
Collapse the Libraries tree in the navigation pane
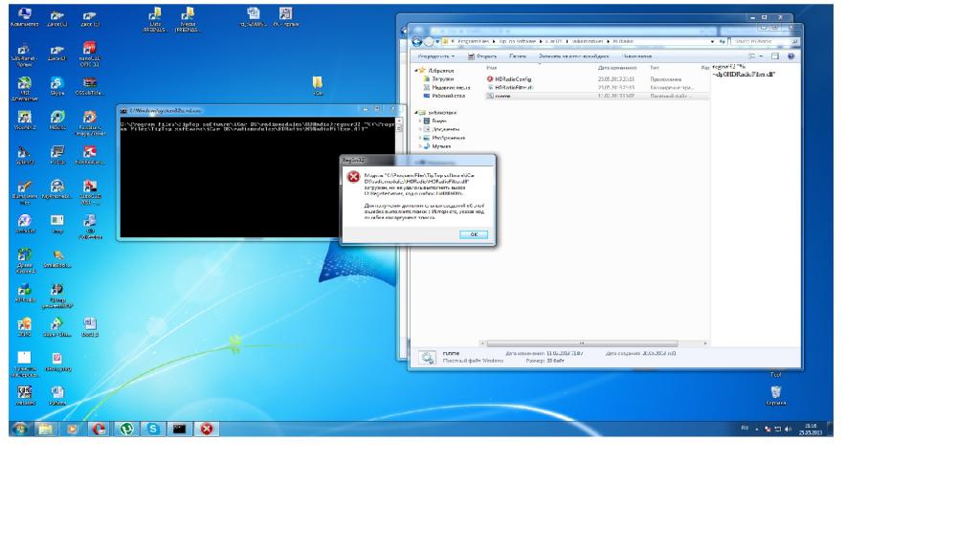pos(416,112)
